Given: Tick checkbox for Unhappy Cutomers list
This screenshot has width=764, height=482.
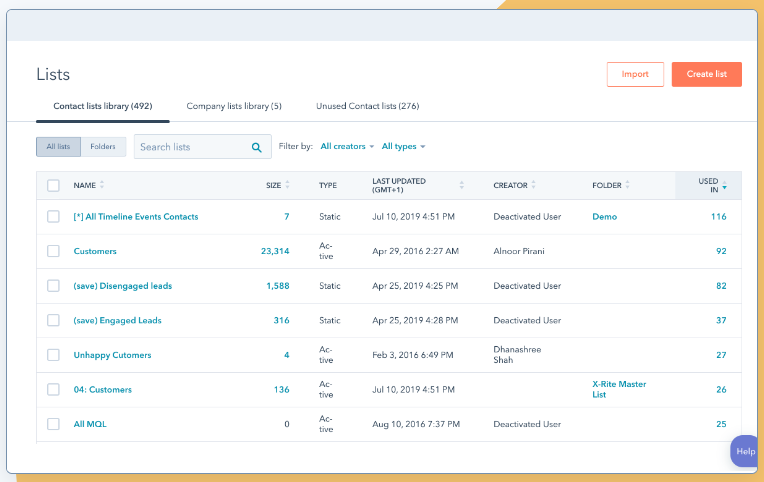Looking at the screenshot, I should point(53,355).
